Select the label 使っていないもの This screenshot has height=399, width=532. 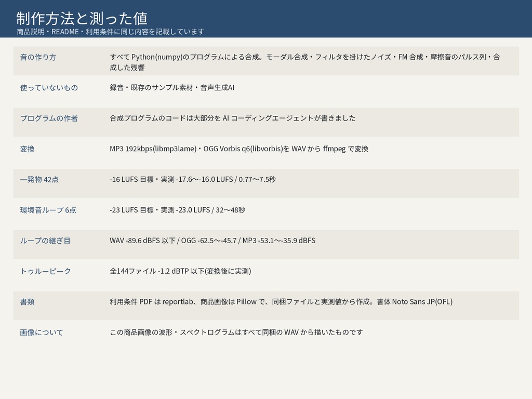coord(49,87)
